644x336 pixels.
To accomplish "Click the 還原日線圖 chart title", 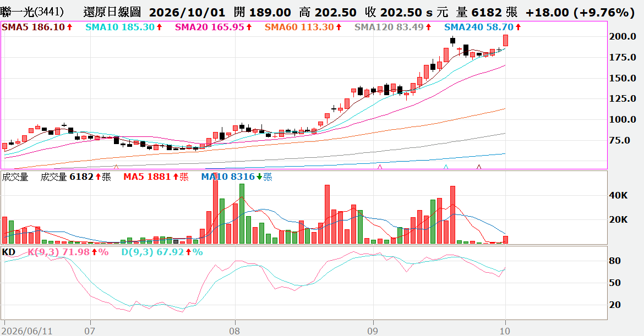I will [112, 12].
